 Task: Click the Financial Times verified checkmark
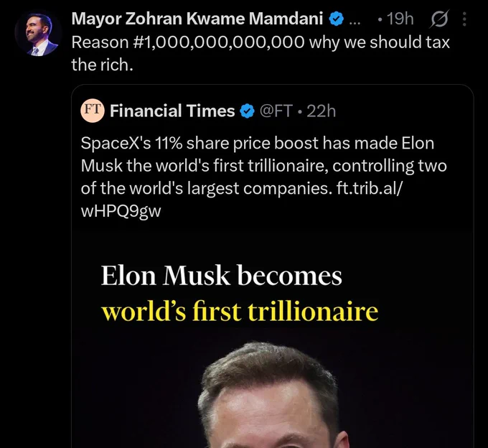click(248, 111)
